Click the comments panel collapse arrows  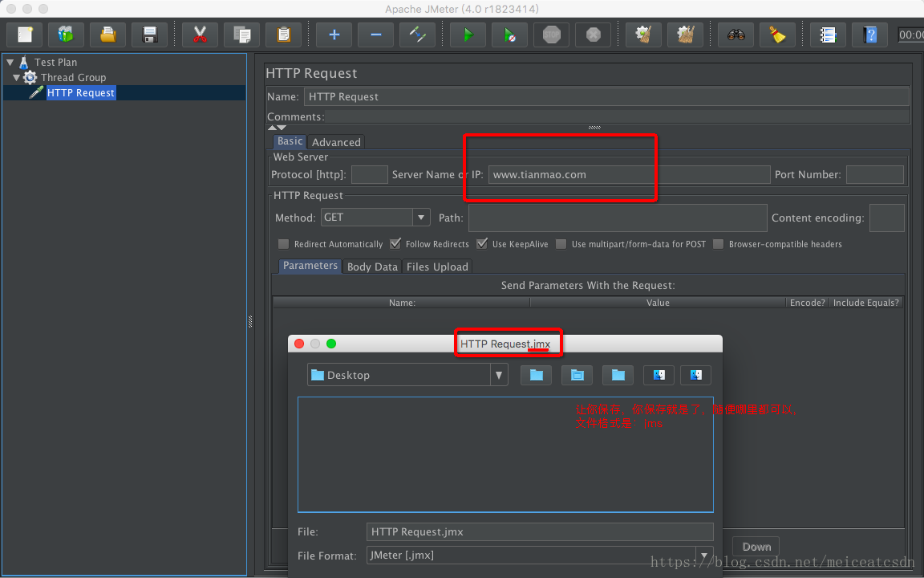(277, 128)
